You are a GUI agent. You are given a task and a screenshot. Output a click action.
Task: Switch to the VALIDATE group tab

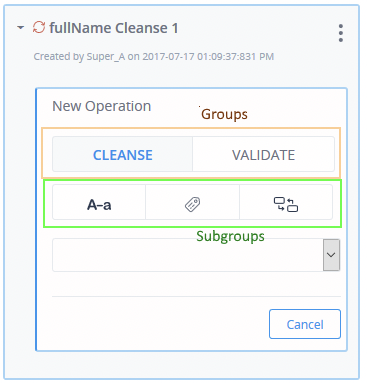[x=263, y=154]
